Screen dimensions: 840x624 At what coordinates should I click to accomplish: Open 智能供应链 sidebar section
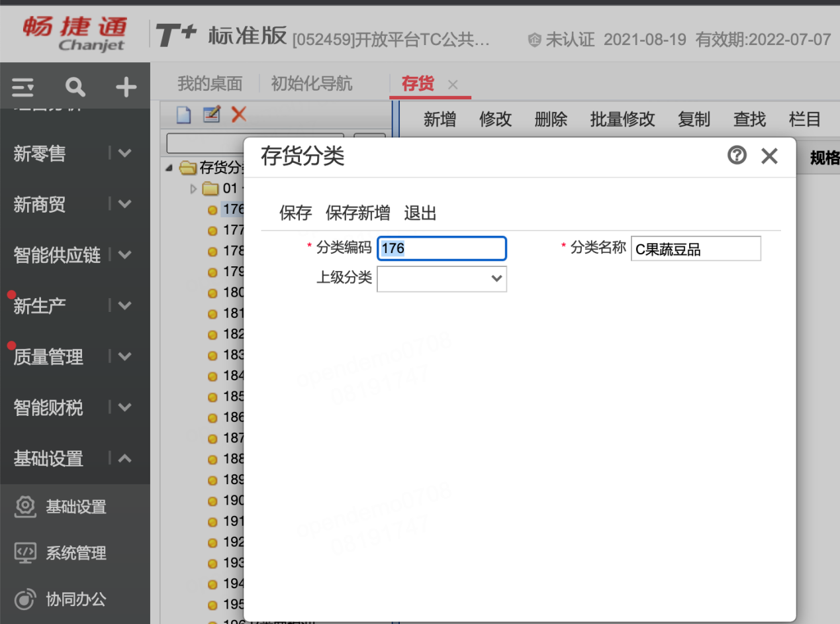(57, 255)
